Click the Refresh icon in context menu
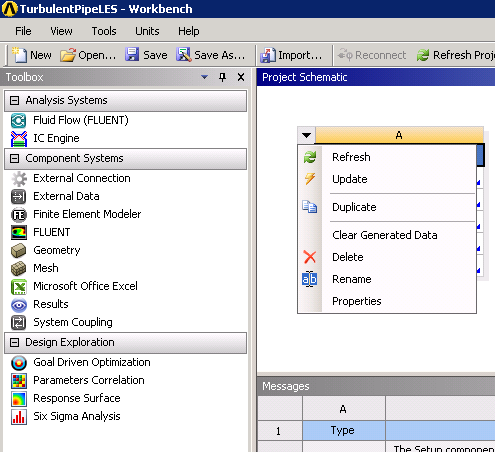495x452 pixels. [x=310, y=157]
